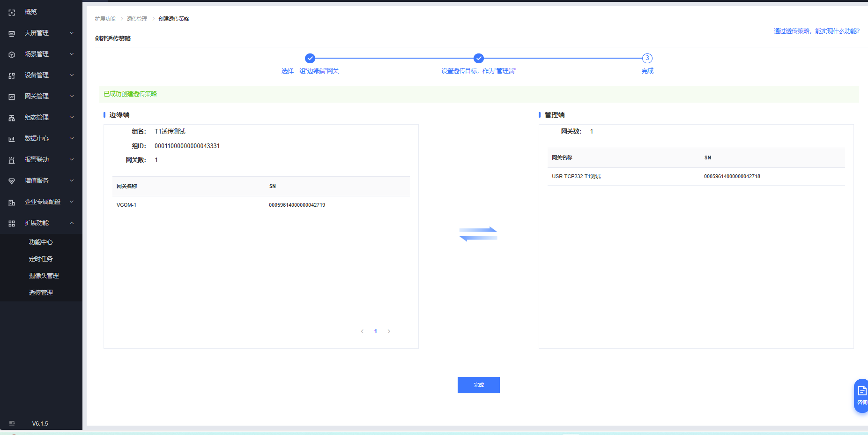Click the 数据中心 chart icon
Screen dimensions: 868x435
click(x=12, y=139)
